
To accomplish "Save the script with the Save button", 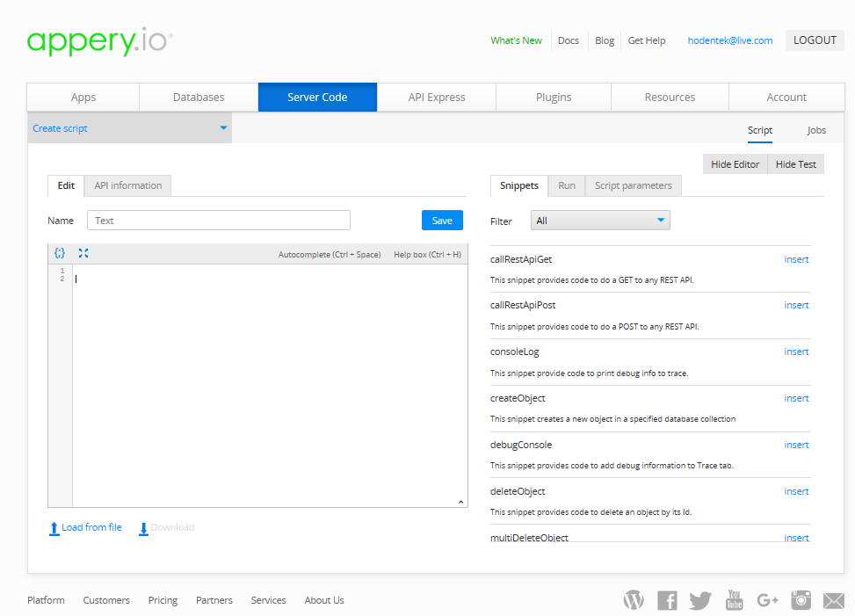I will coord(442,220).
